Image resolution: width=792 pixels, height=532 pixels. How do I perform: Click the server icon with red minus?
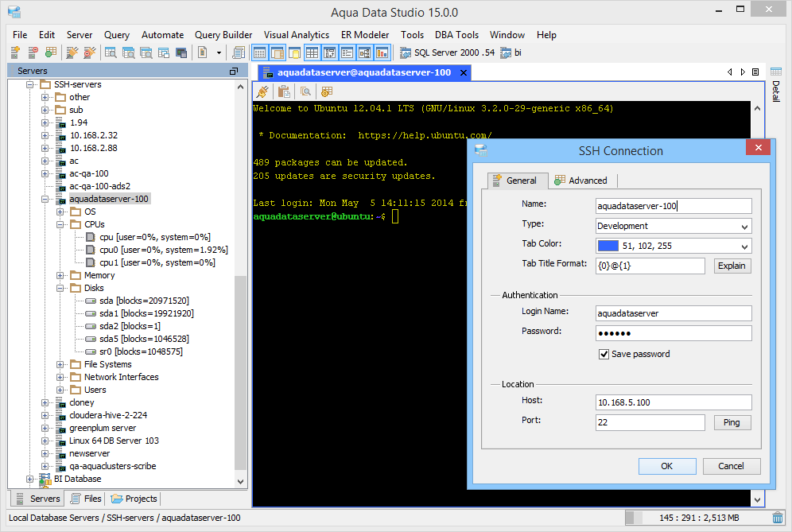coord(33,52)
